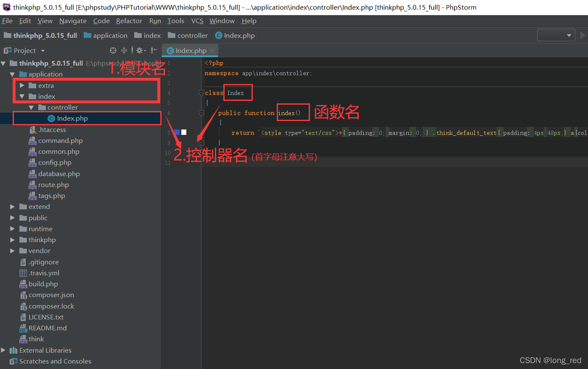Click the namespace line in the editor
Screen dimensions: 588x369
coord(258,73)
